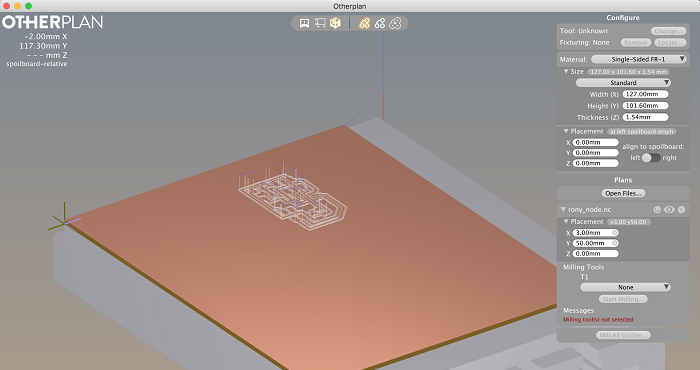Open the T1 milling tool None dropdown

point(625,287)
